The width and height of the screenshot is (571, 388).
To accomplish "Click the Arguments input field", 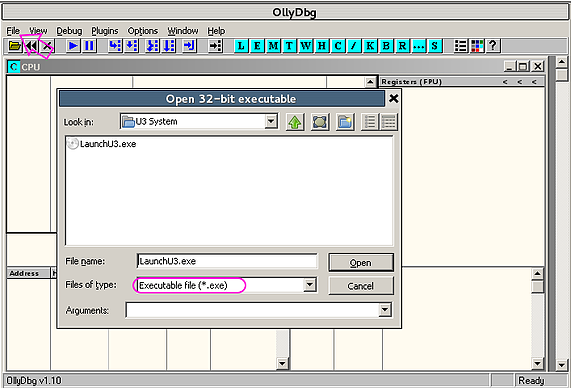I will 253,310.
